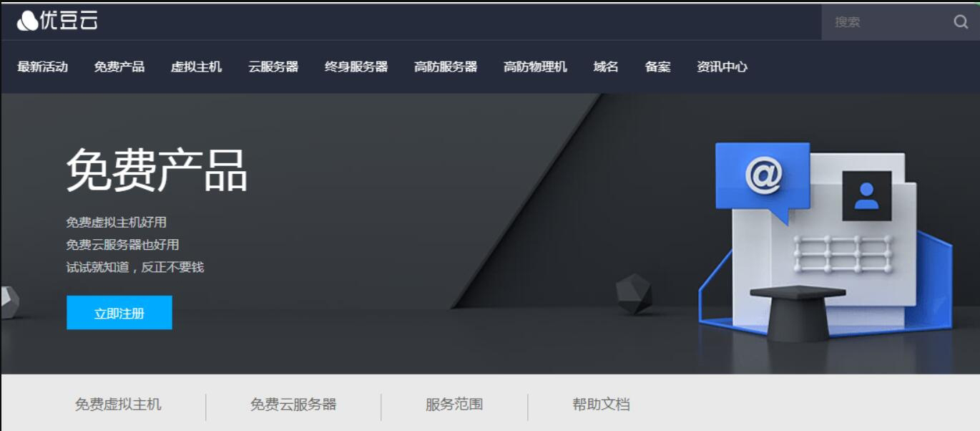Image resolution: width=980 pixels, height=431 pixels.
Task: Click the 优豆云 logo icon
Action: (x=27, y=21)
